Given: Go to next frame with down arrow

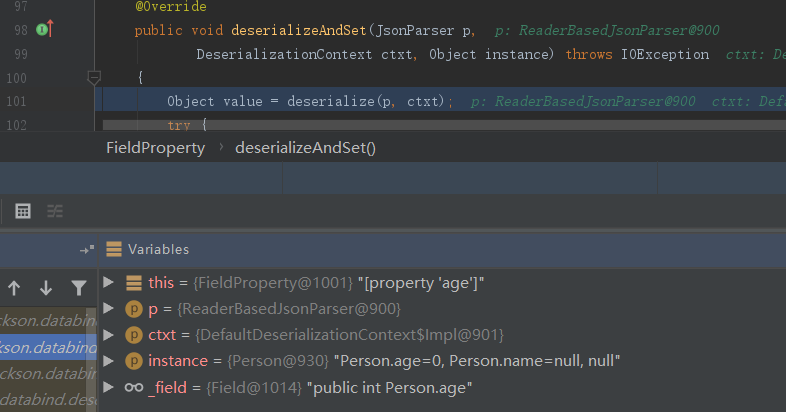Looking at the screenshot, I should (x=46, y=288).
